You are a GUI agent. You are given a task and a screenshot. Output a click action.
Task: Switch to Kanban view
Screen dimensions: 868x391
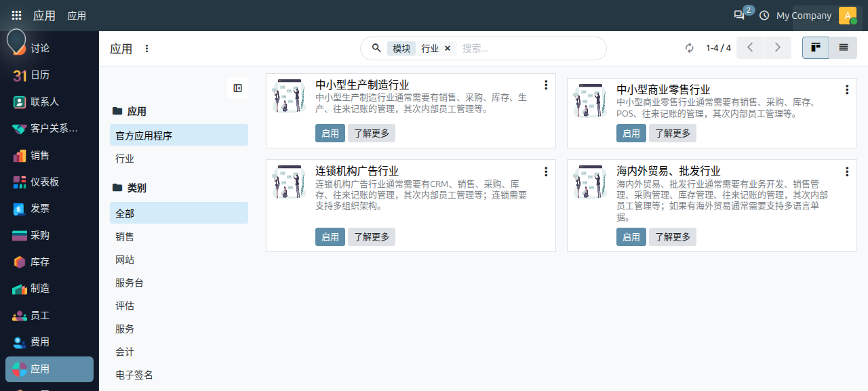pos(816,48)
